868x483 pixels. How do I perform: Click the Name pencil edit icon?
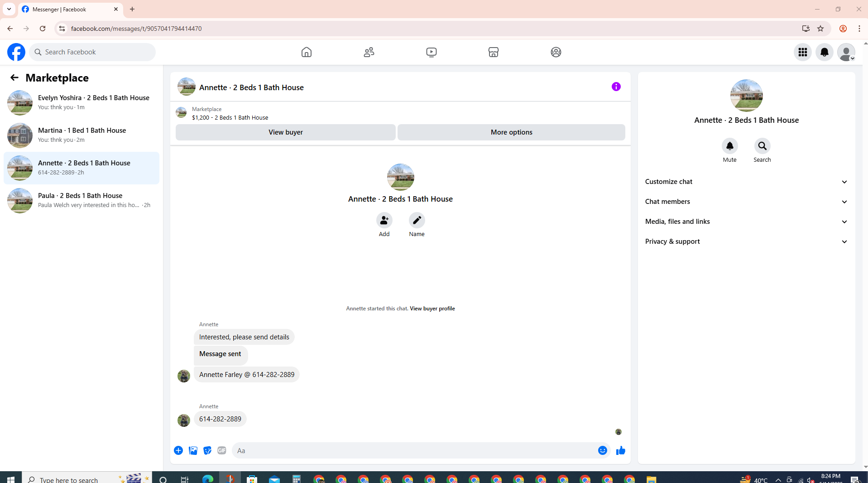point(417,220)
